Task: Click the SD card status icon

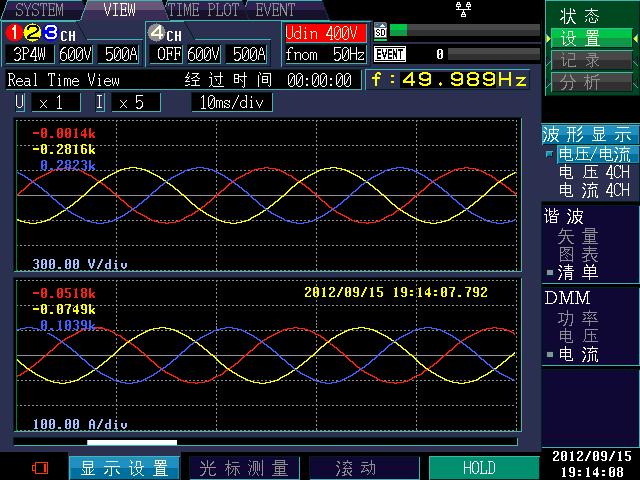Action: 380,31
